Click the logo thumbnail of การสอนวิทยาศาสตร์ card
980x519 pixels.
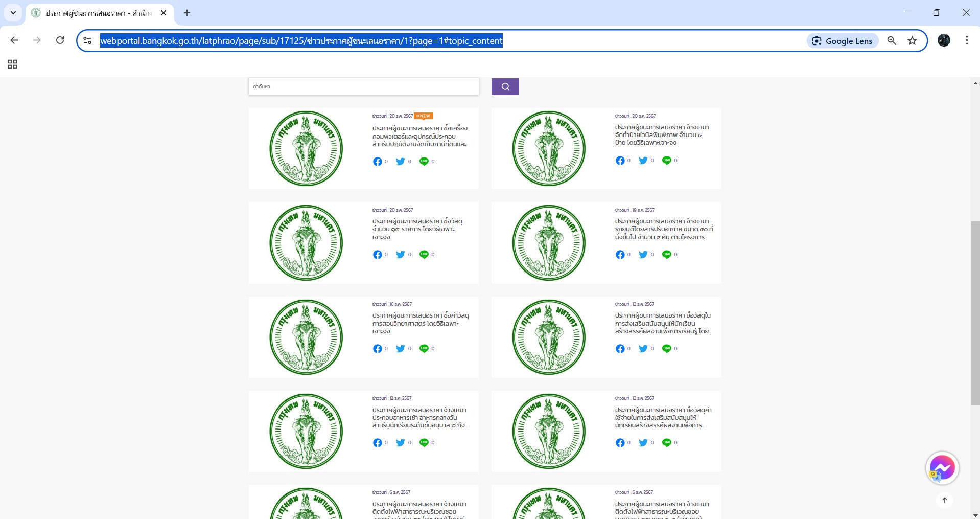pos(306,337)
